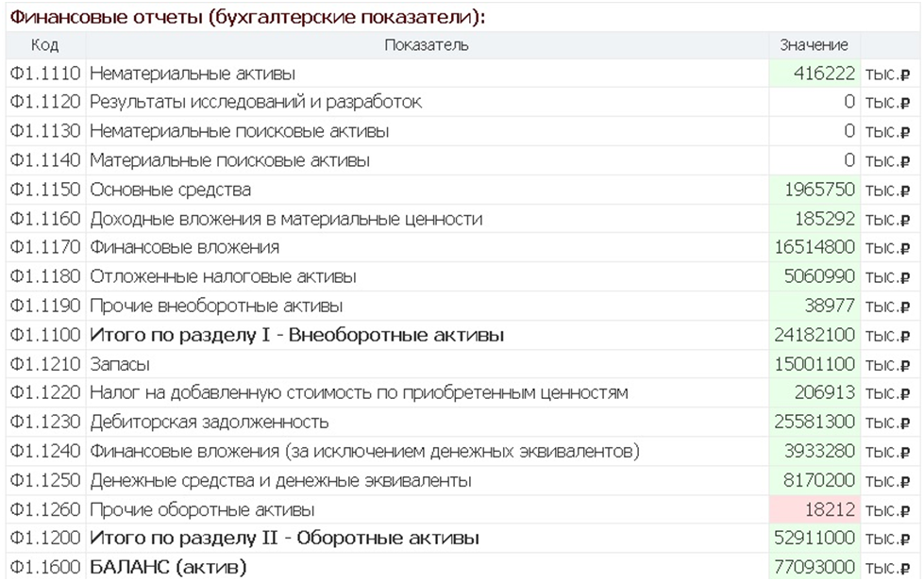Select the pink-highlighted value 18212
This screenshot has width=924, height=581.
tap(830, 509)
